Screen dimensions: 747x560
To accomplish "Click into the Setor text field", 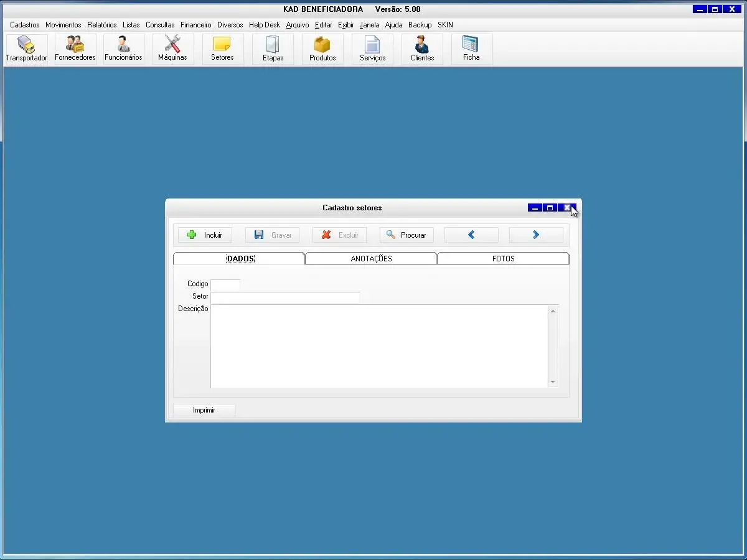I will click(285, 297).
